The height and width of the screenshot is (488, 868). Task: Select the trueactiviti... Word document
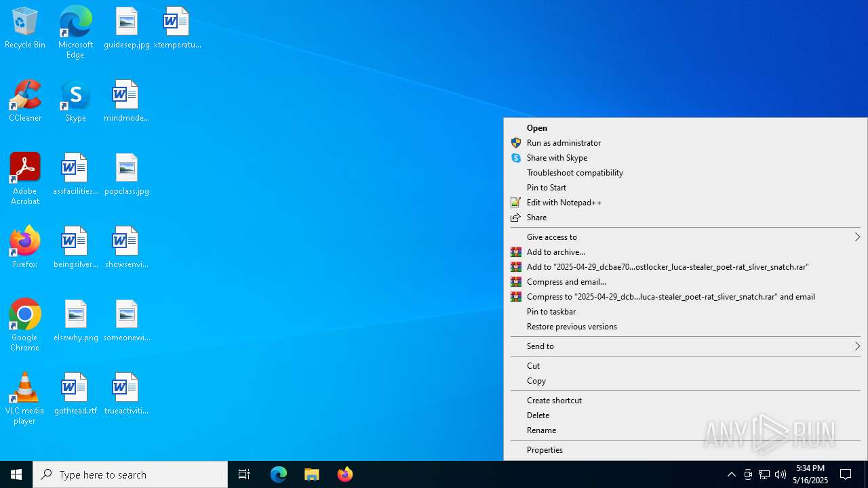(127, 394)
